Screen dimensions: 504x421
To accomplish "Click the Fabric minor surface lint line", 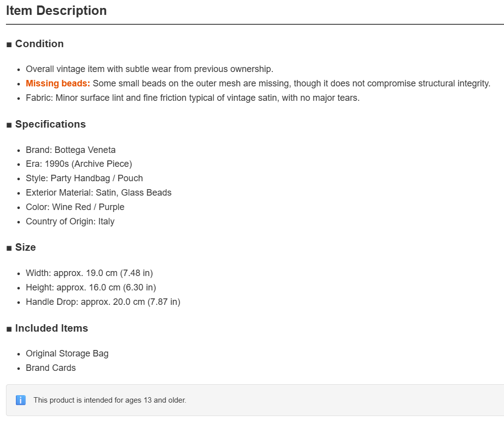I will pyautogui.click(x=193, y=98).
